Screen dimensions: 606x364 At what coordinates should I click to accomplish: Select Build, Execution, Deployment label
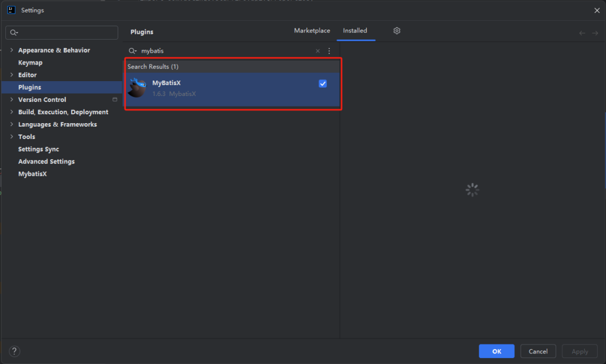pos(63,112)
